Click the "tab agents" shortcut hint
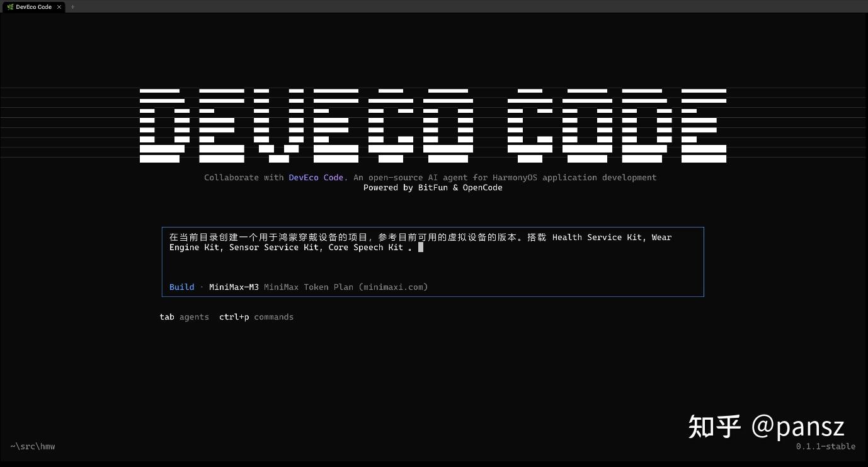This screenshot has height=467, width=868. pos(184,317)
